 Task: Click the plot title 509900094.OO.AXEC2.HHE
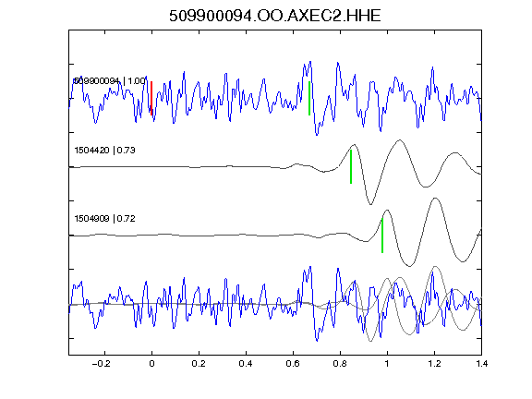[275, 16]
